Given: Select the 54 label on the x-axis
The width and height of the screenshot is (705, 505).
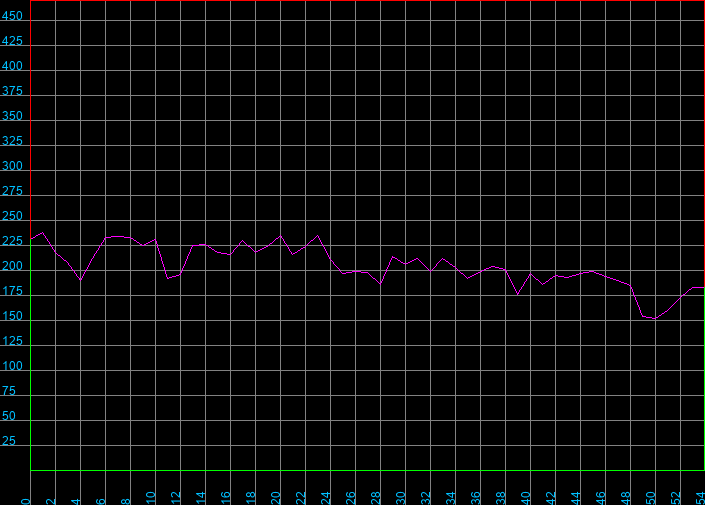Looking at the screenshot, I should pos(700,498).
